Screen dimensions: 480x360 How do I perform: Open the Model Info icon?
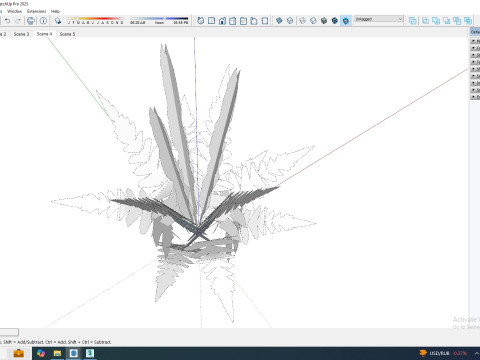[43, 21]
